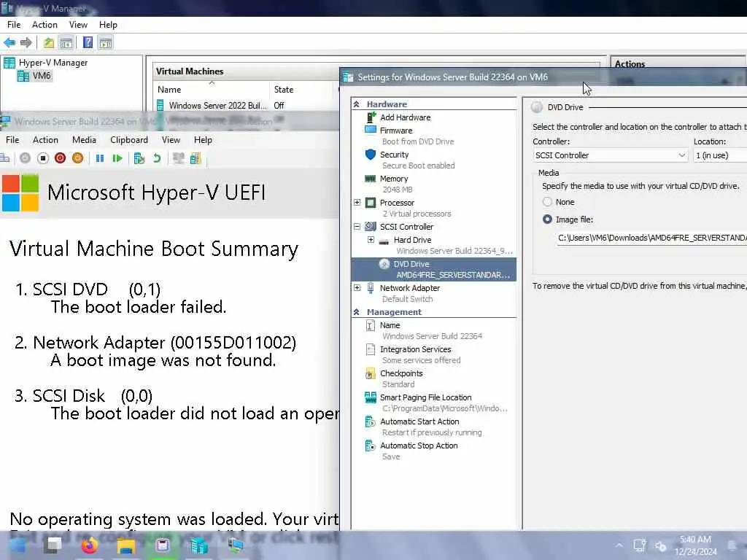Select Memory in the Hardware list
The image size is (747, 560).
(x=393, y=179)
